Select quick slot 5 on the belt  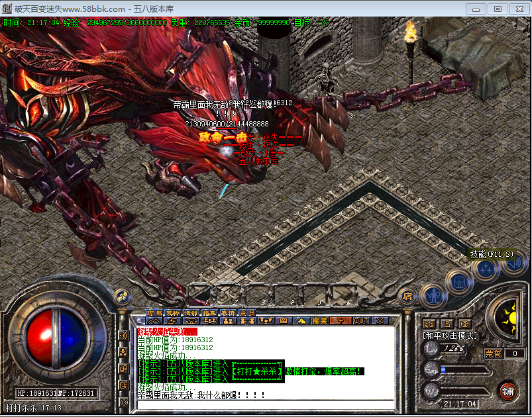(x=314, y=295)
